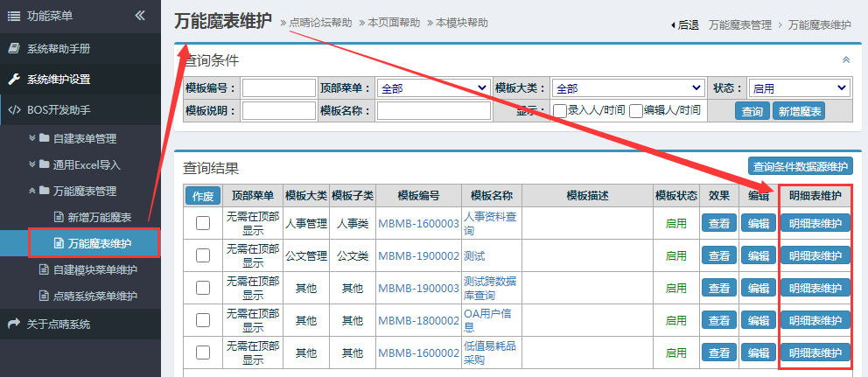
Task: Click the 查询 search button
Action: (x=752, y=111)
